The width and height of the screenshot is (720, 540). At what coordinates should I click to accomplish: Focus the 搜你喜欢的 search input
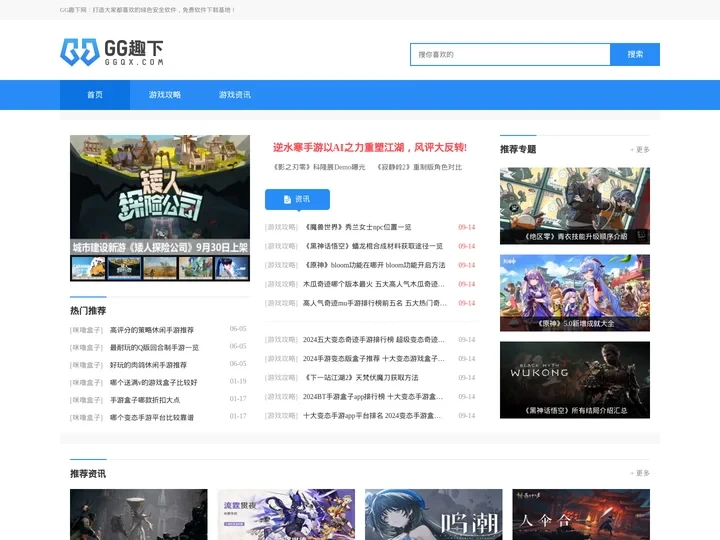click(510, 55)
